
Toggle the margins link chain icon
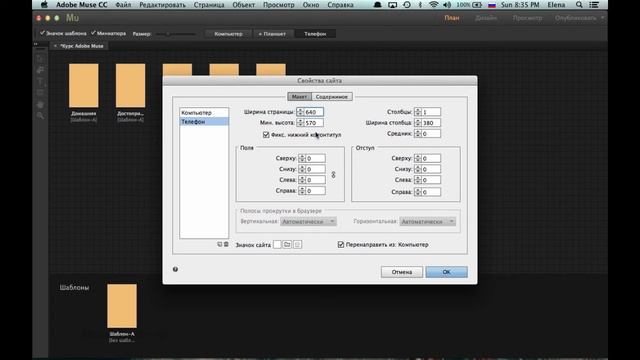333,175
